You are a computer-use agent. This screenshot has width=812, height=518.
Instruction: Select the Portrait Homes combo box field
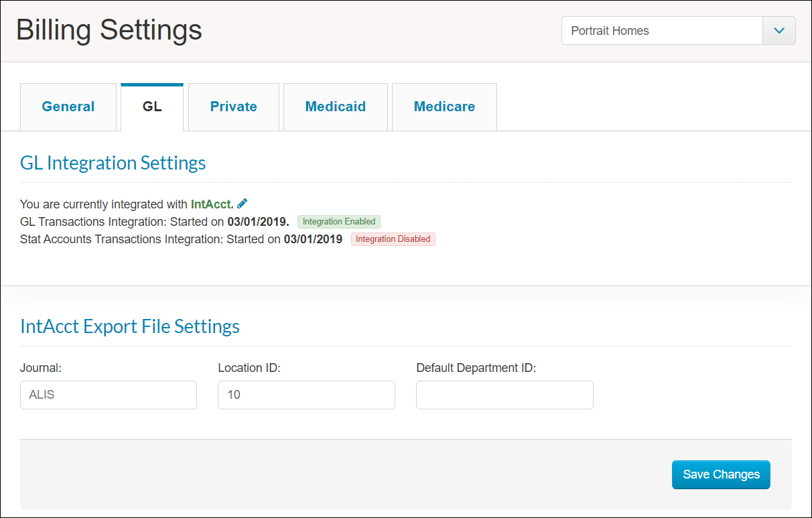(679, 31)
